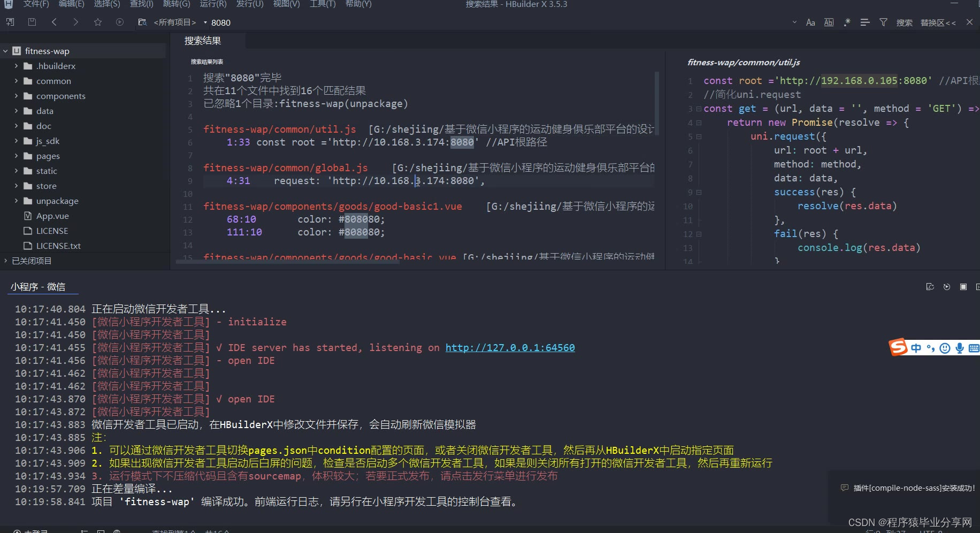The width and height of the screenshot is (980, 533).
Task: Expand the common folder
Action: click(16, 81)
